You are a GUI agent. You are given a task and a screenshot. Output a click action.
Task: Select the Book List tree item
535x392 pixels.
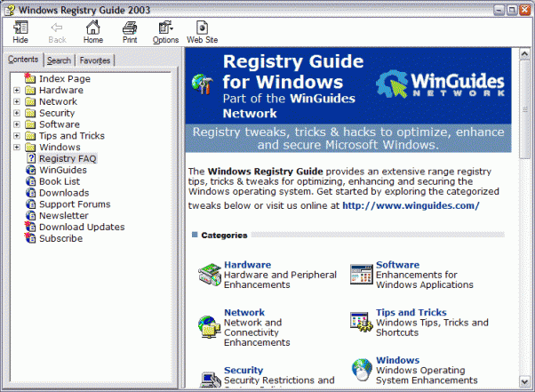60,181
